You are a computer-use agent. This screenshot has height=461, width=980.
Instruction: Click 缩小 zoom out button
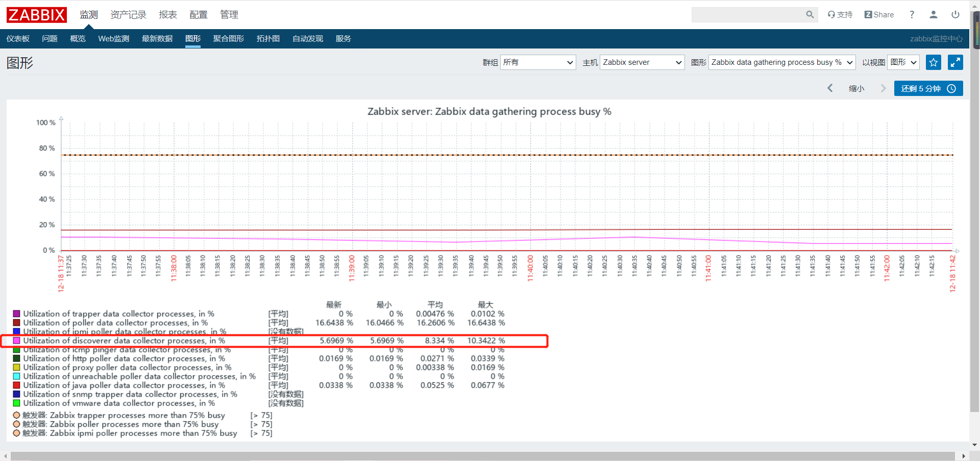[856, 88]
